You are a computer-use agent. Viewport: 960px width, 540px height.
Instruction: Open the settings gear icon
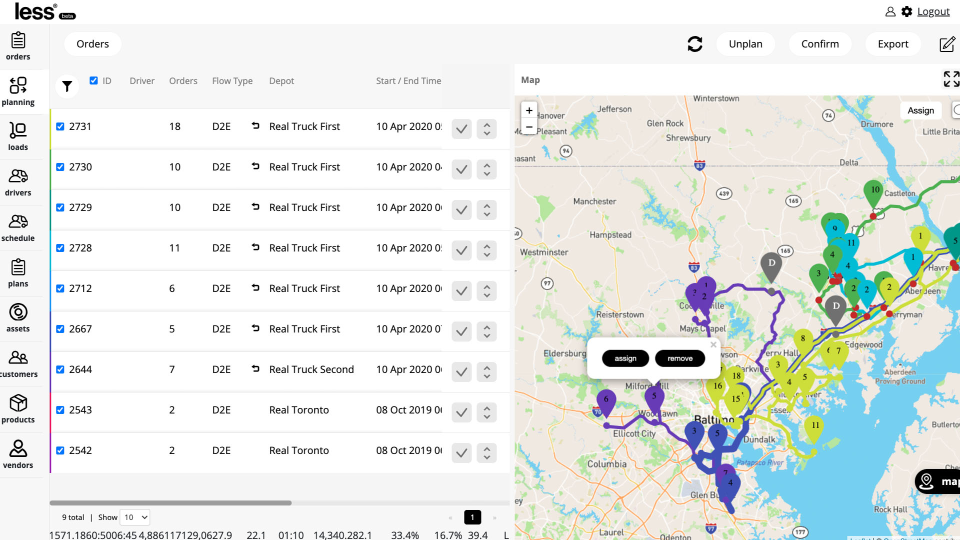coord(907,12)
